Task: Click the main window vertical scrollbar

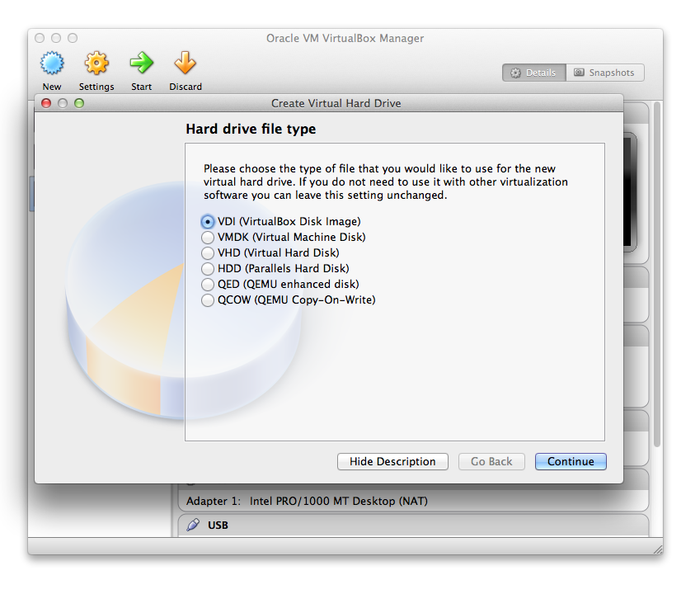Action: pos(656,272)
